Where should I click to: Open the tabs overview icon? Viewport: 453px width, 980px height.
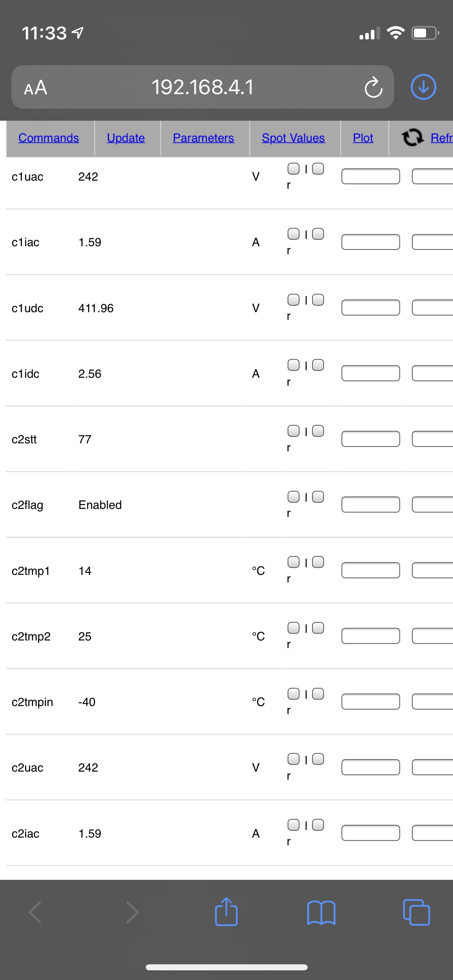416,912
